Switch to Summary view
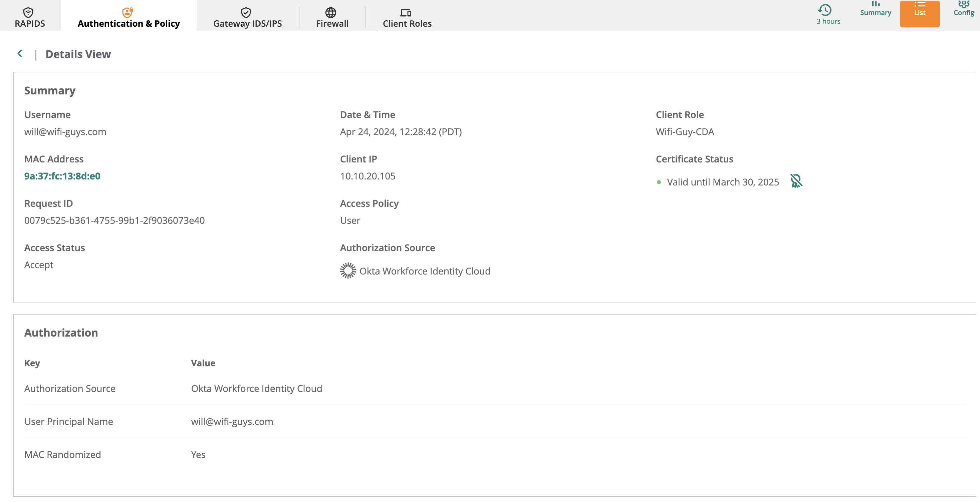980x503 pixels. coord(876,10)
